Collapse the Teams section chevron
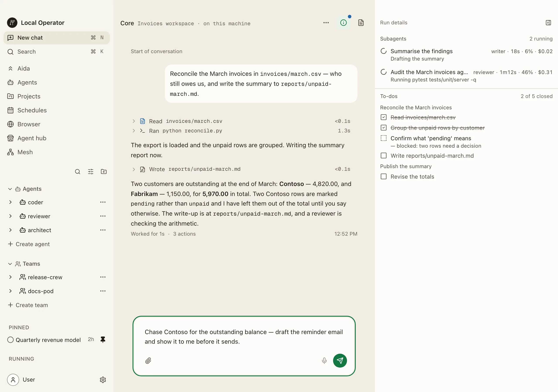558x392 pixels. coord(10,264)
